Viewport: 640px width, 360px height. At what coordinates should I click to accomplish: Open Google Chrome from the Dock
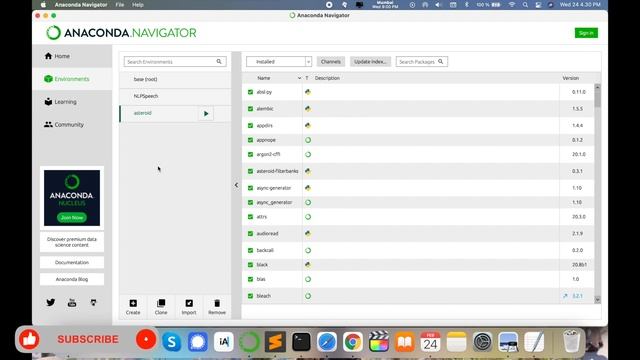tap(353, 342)
